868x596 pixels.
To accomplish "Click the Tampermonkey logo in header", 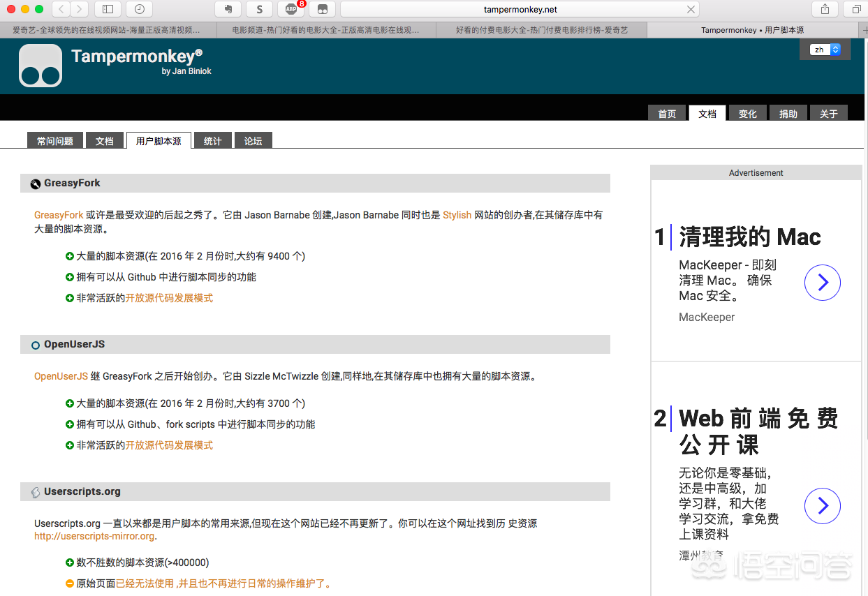I will (x=41, y=66).
